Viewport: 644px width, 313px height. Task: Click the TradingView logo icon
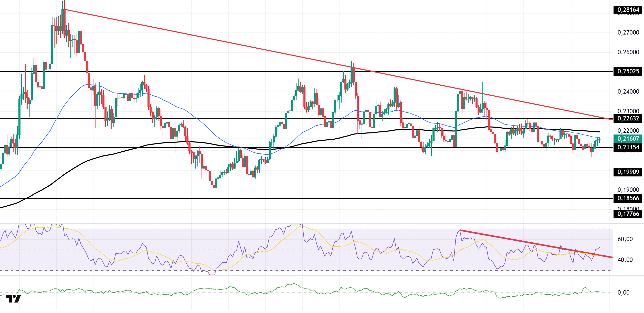[x=13, y=299]
